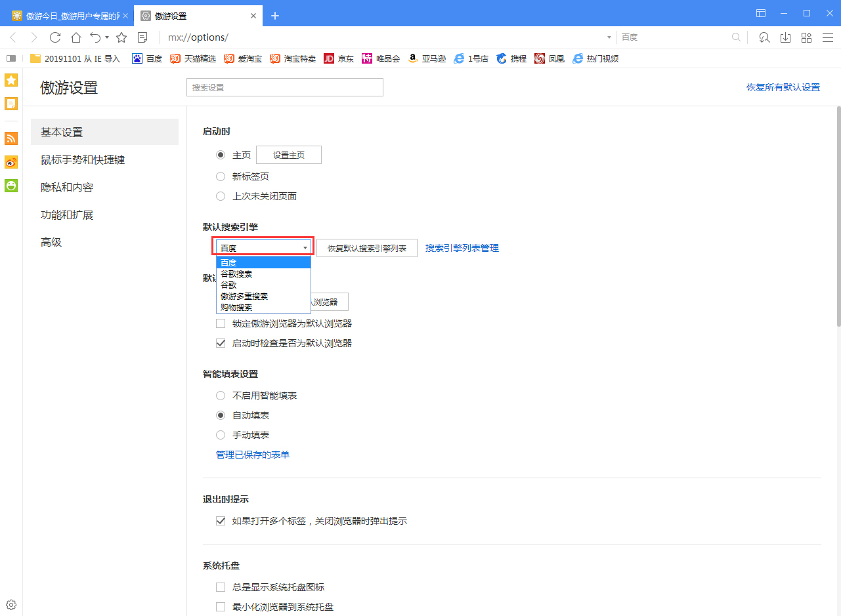Go to home page via house icon
This screenshot has height=616, width=841.
coord(76,37)
